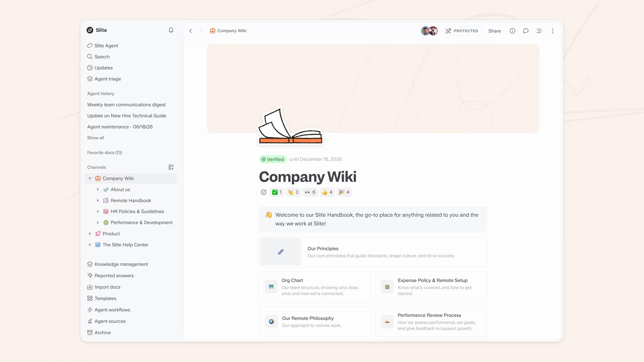Image resolution: width=644 pixels, height=362 pixels.
Task: Click the DNA icon on Our Principles card
Action: (281, 252)
